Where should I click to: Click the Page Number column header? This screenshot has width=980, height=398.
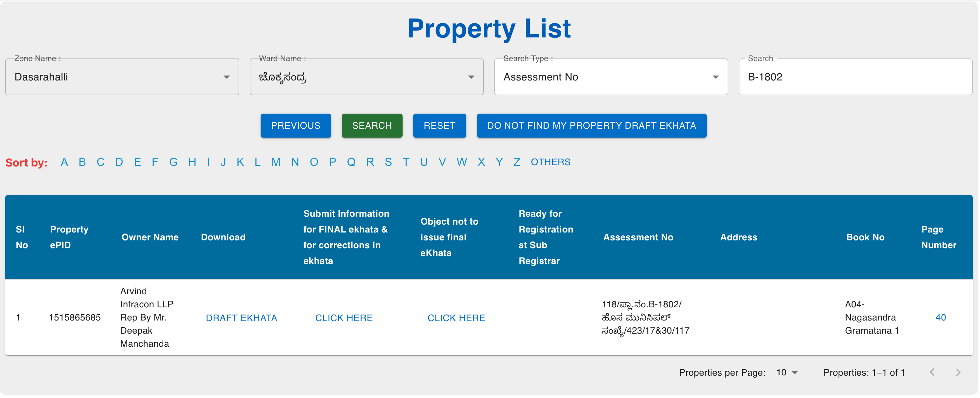(939, 237)
